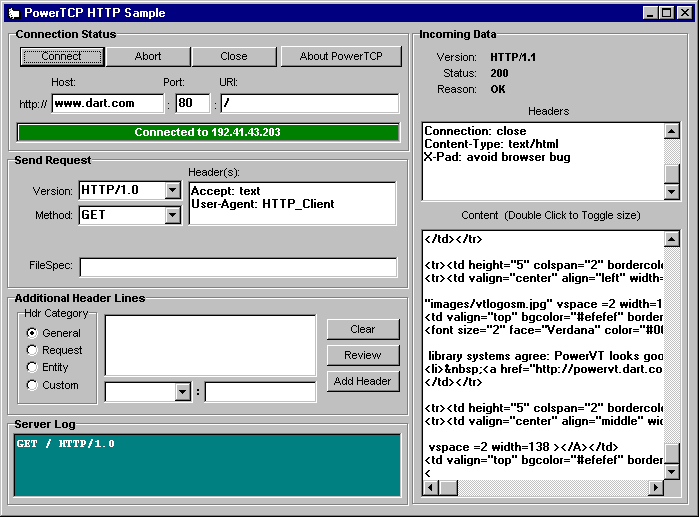
Task: Click the Headers list scrollbar thumb
Action: click(672, 174)
